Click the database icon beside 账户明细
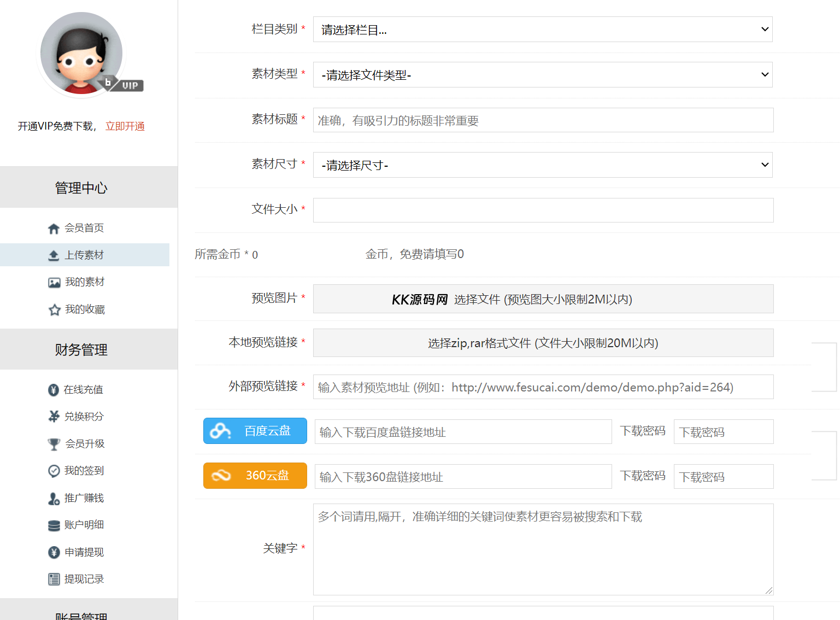 coord(54,525)
